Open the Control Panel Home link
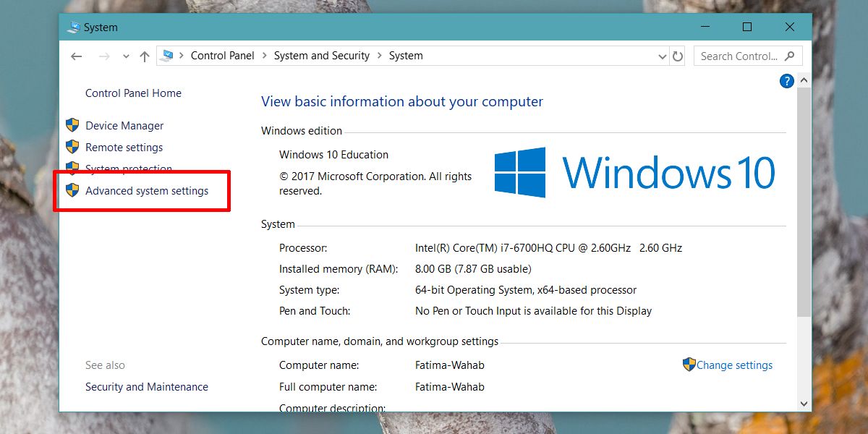Viewport: 868px width, 434px height. 133,93
